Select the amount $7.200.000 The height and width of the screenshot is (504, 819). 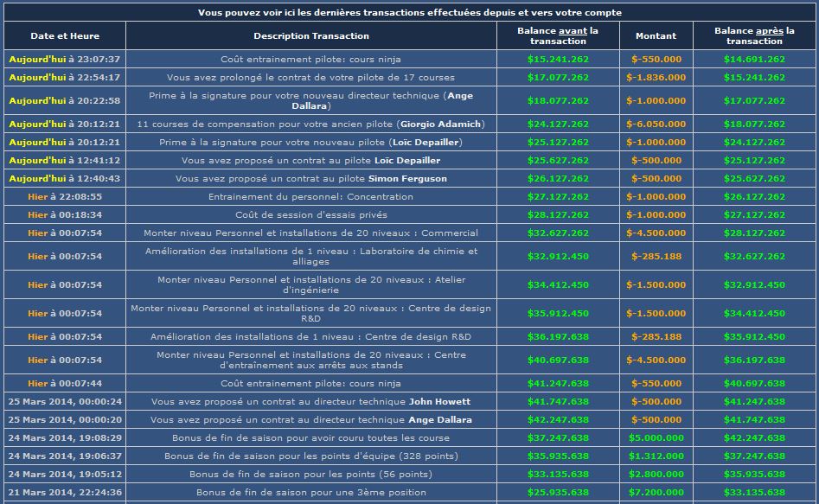tap(656, 493)
